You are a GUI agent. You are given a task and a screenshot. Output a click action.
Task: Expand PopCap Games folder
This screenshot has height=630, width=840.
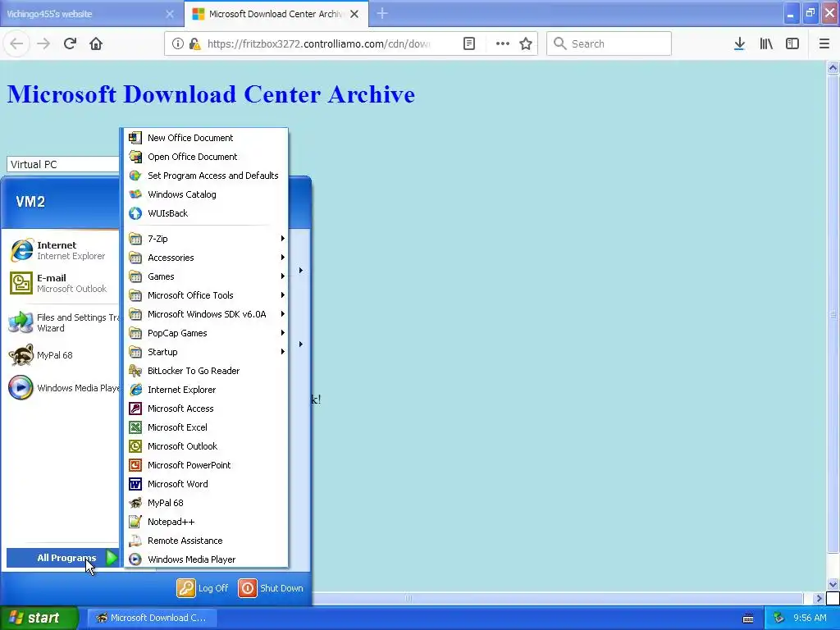coord(206,333)
